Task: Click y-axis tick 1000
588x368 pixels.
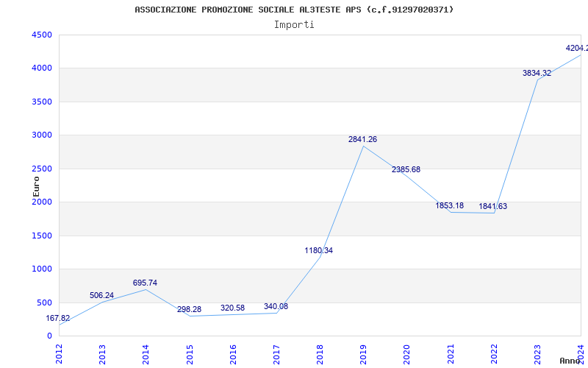Action: [x=42, y=269]
